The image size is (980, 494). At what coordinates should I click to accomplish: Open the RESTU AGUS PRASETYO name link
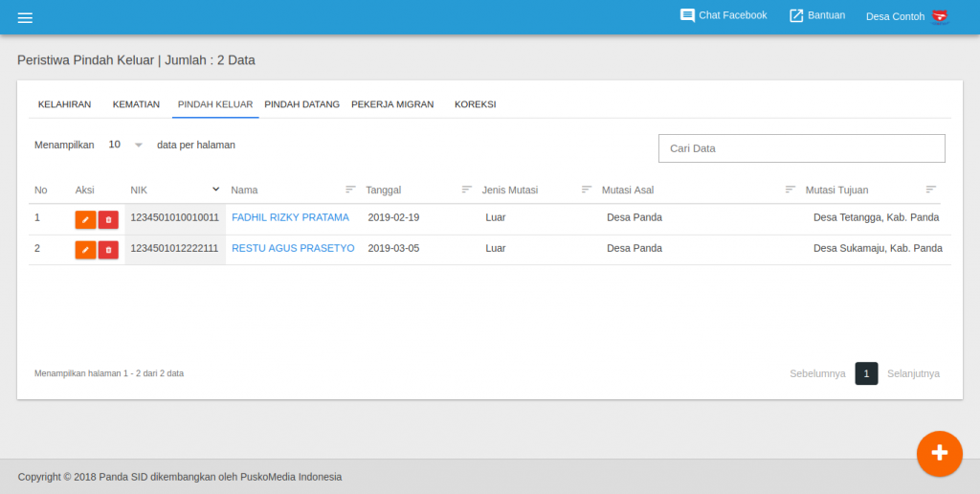pos(293,248)
